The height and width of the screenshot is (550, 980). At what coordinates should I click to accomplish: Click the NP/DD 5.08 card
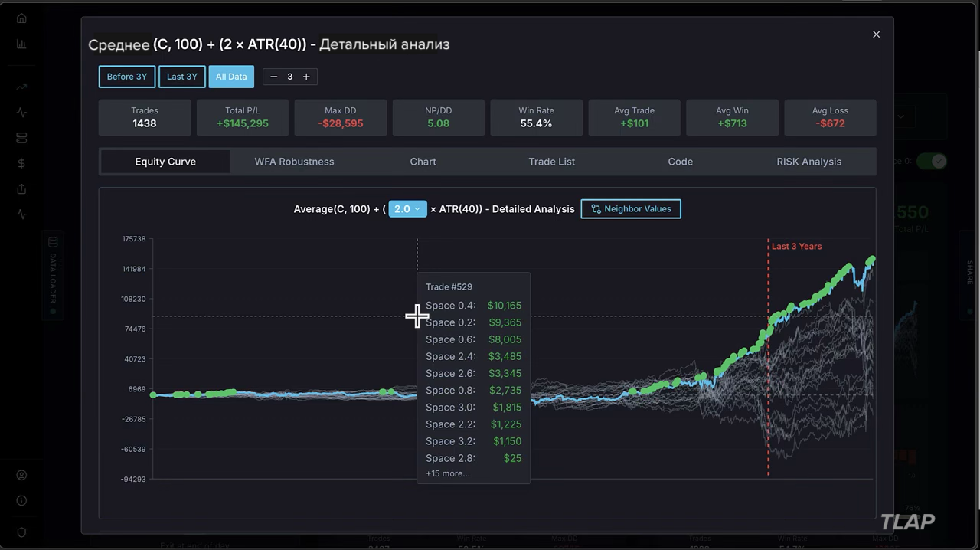[438, 117]
